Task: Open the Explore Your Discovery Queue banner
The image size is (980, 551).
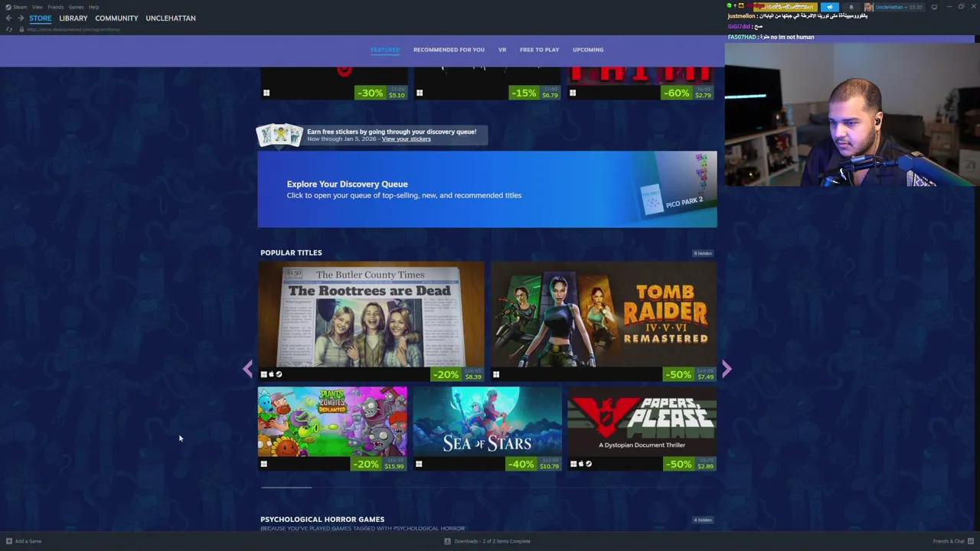Action: tap(487, 189)
